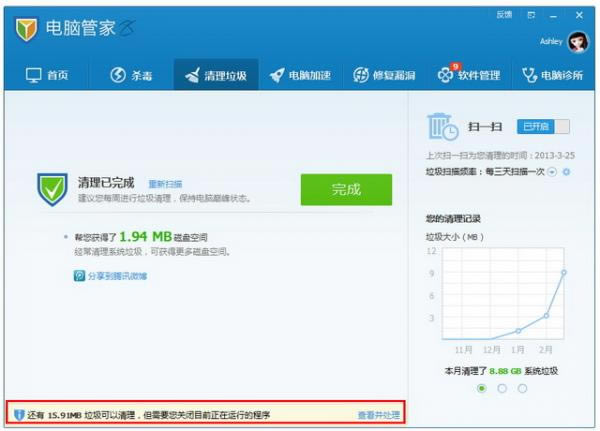Select the third cleanup record page dot
Image resolution: width=600 pixels, height=431 pixels.
[x=522, y=388]
